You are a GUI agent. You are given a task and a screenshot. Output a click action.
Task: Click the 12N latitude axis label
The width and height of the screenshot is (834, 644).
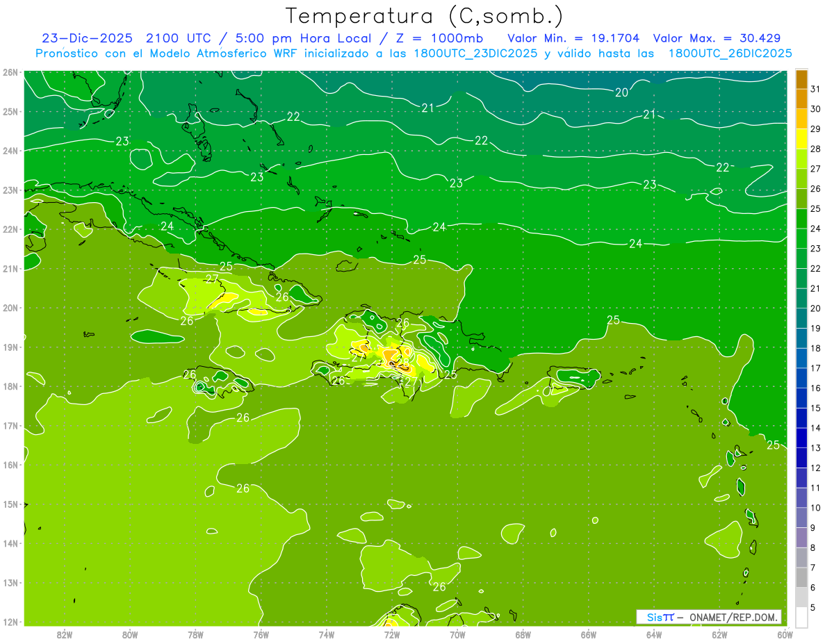tap(10, 622)
